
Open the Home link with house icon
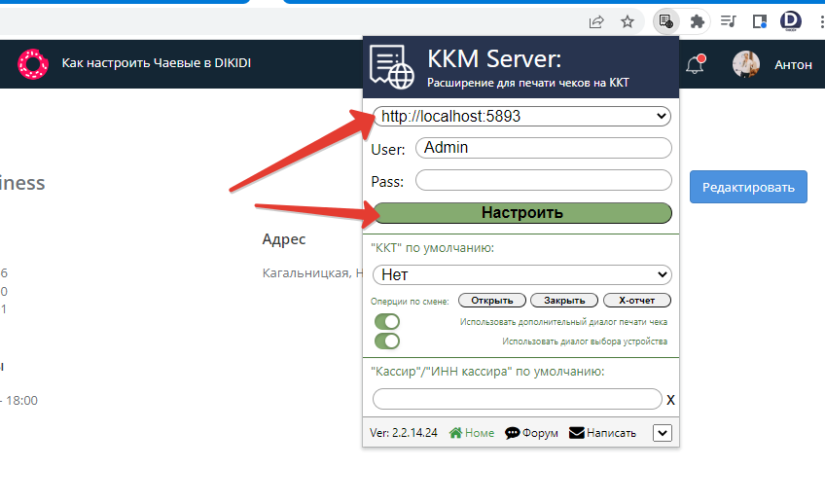point(472,433)
